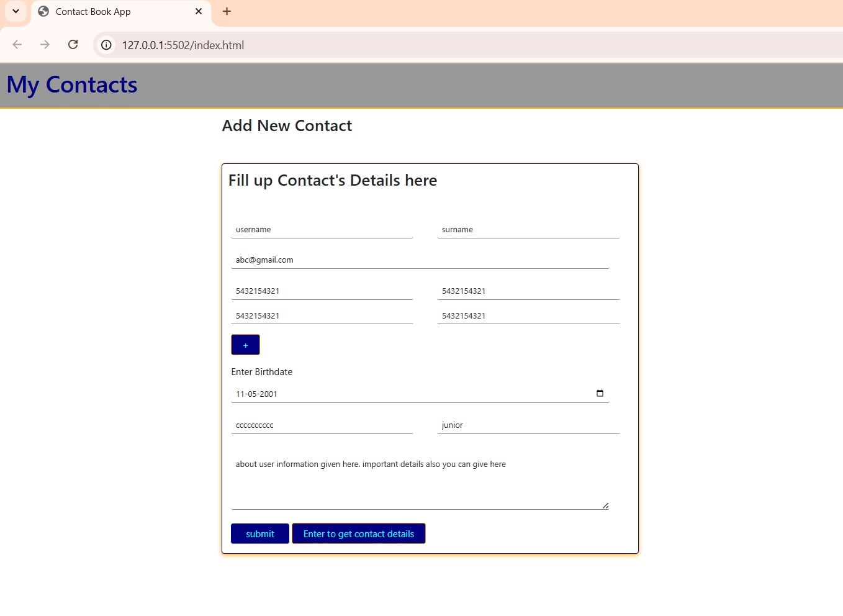Reload the page with refresh icon
Viewport: 843px width, 616px height.
click(73, 45)
